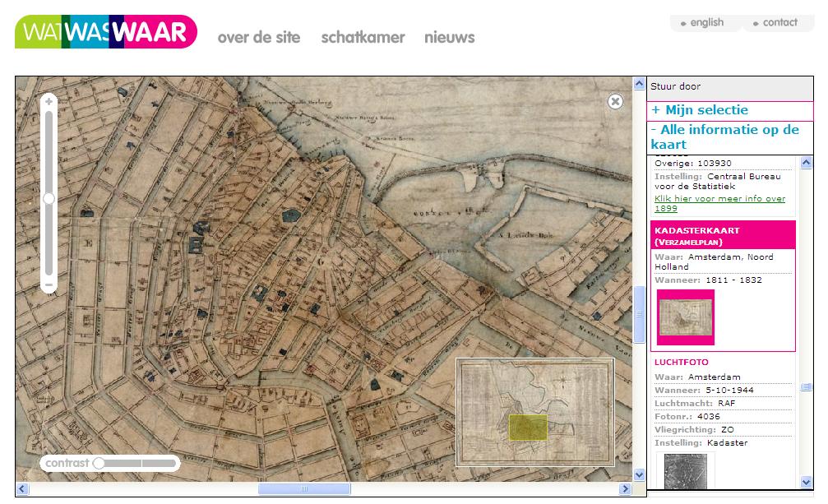Zoom out with the minus icon on the slider

[x=49, y=285]
